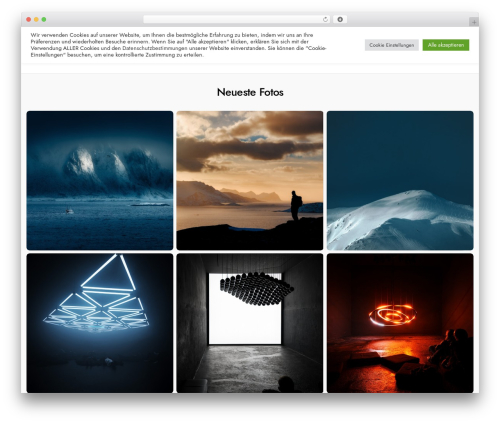Viewport: 500px width, 423px height.
Task: Click the browser reload icon
Action: click(x=325, y=20)
